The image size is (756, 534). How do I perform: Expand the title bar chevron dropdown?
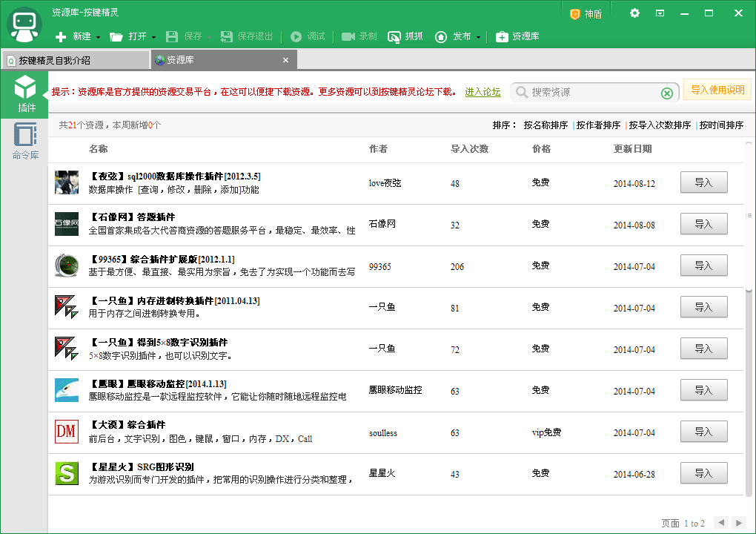(661, 13)
